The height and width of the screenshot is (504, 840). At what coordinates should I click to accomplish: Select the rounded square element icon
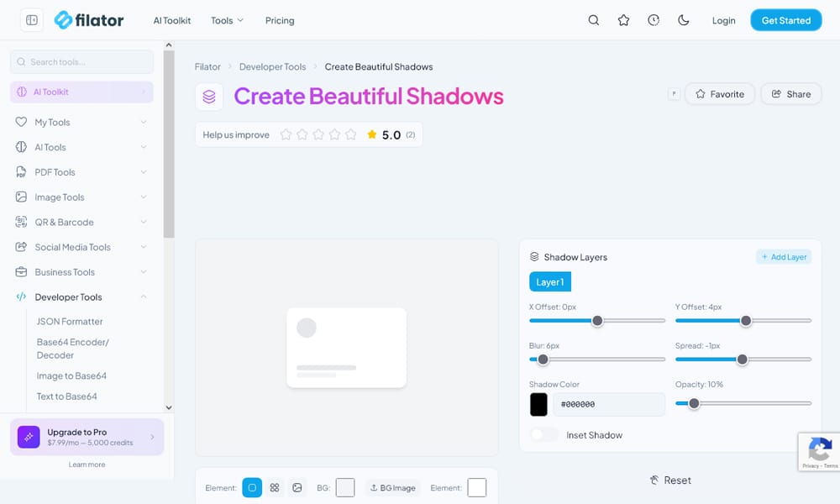click(252, 487)
